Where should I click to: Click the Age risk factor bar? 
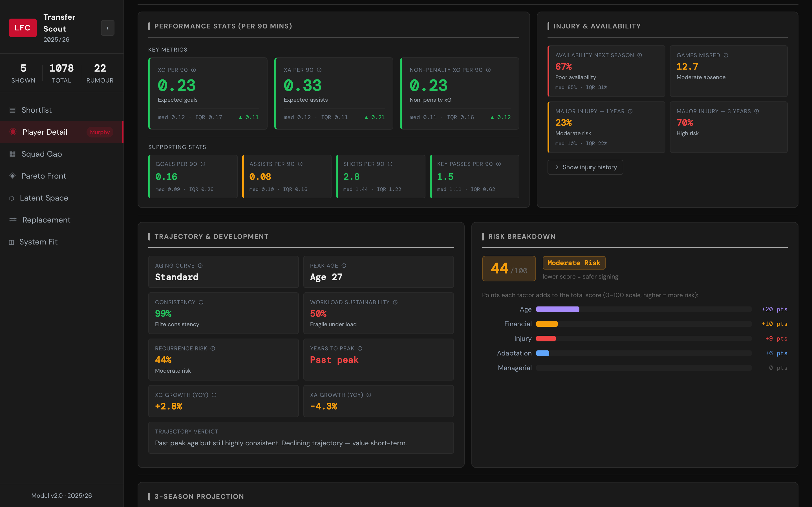[x=557, y=309]
